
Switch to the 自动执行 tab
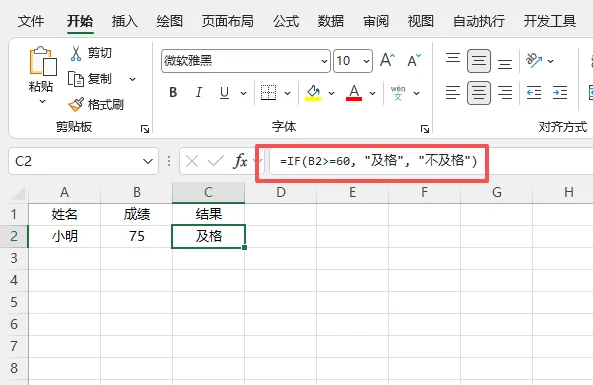coord(479,21)
